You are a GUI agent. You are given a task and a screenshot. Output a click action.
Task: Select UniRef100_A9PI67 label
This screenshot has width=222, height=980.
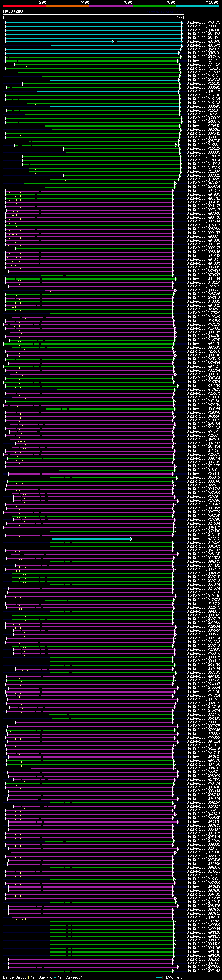tap(203, 248)
